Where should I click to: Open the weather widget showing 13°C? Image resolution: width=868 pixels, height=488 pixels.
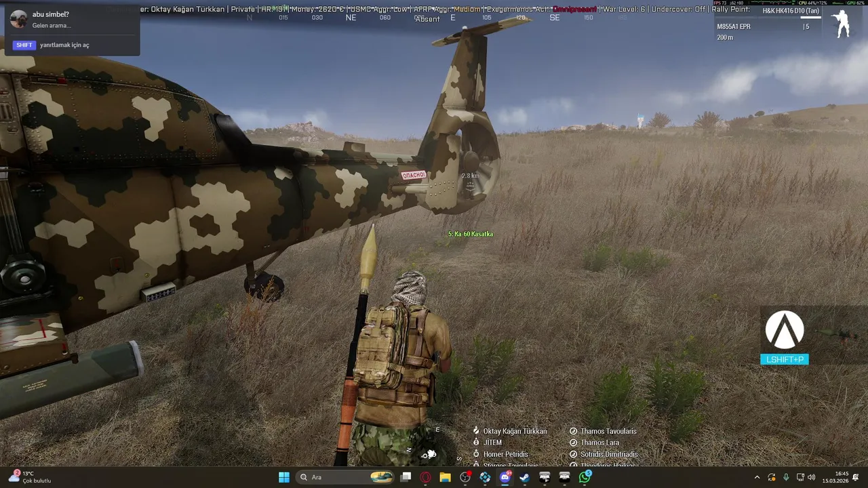coord(30,477)
